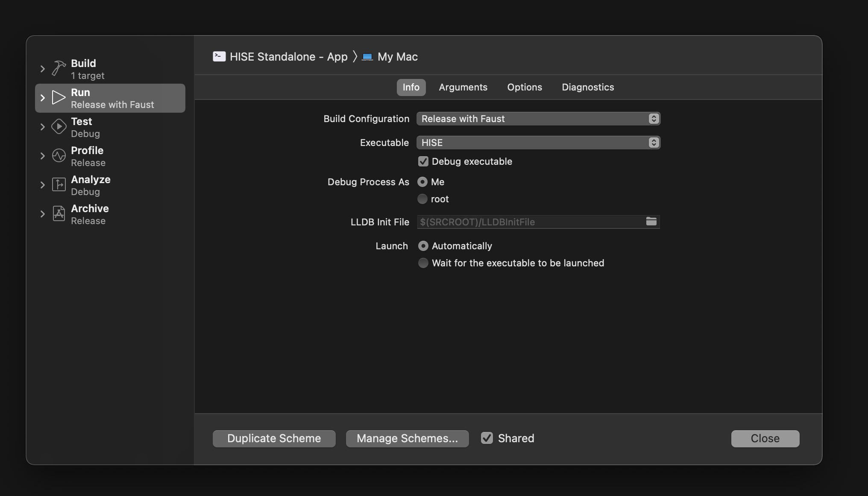Click the Archive icon in sidebar
868x496 pixels.
pyautogui.click(x=59, y=213)
